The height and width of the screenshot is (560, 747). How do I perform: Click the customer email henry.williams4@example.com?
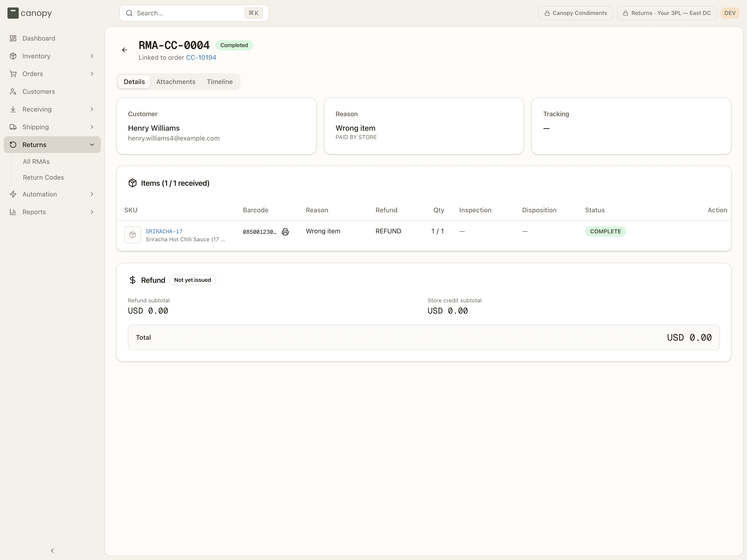(x=174, y=138)
